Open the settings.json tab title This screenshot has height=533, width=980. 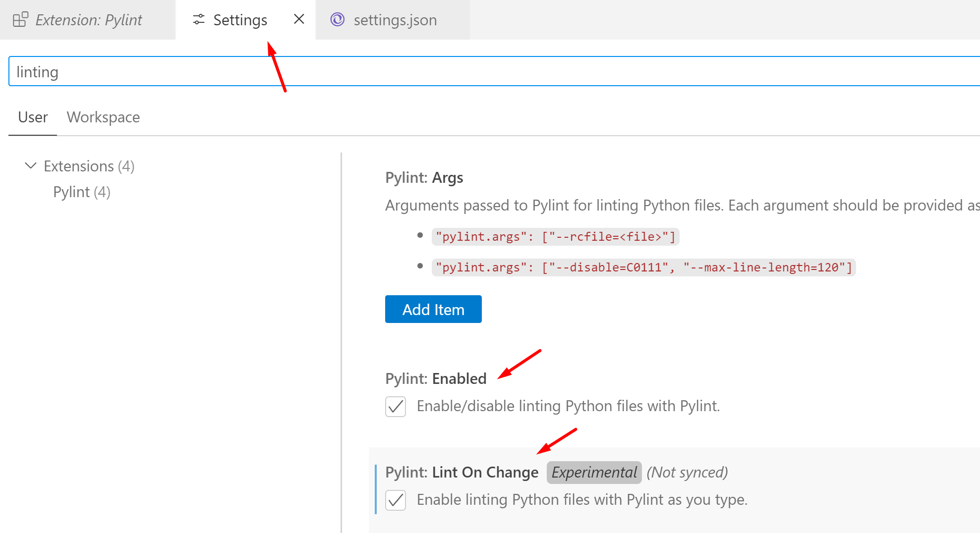pos(395,20)
